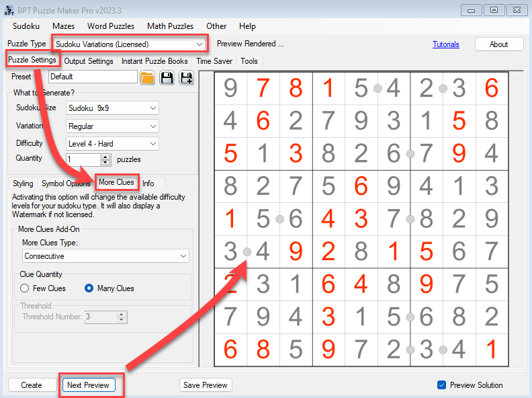Open the Sudoku Size dropdown
Image resolution: width=532 pixels, height=398 pixels.
[153, 108]
